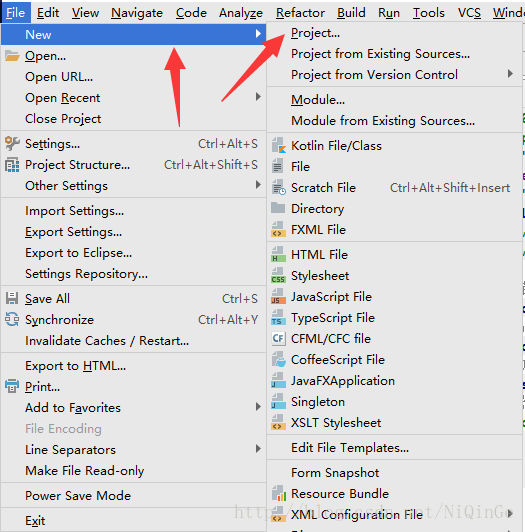Expand the New submenu arrow
The height and width of the screenshot is (532, 525).
(258, 34)
